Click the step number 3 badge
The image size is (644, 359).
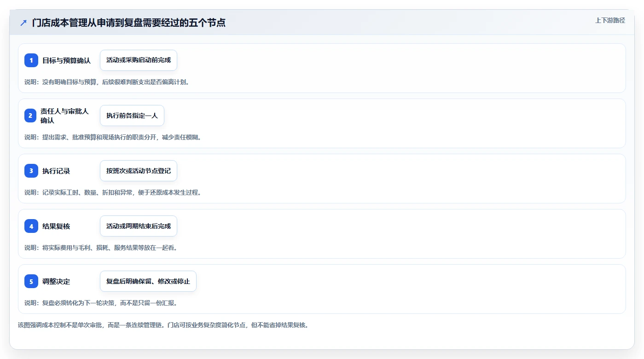tap(31, 171)
